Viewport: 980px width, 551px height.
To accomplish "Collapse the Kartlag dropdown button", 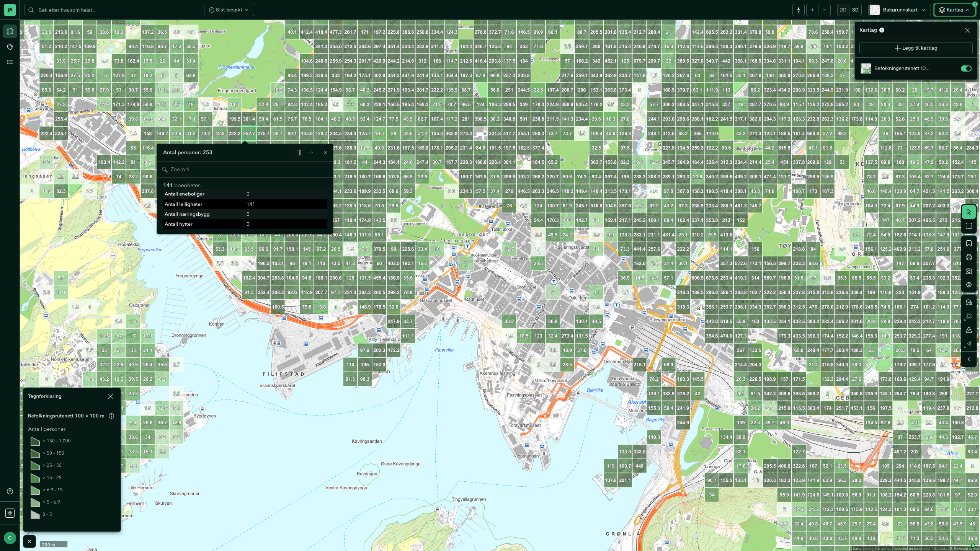I will [954, 10].
